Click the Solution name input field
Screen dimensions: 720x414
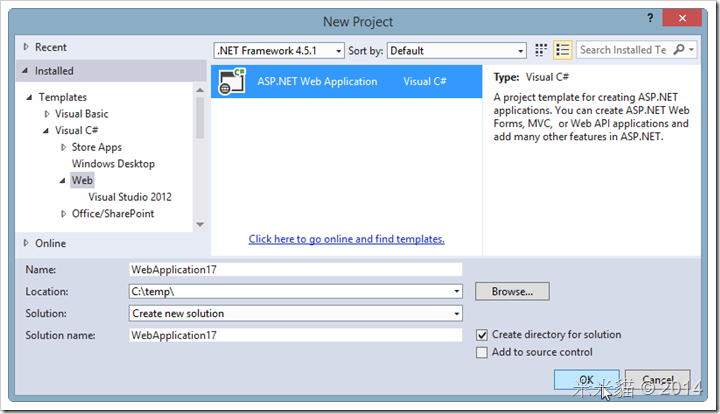click(x=295, y=335)
